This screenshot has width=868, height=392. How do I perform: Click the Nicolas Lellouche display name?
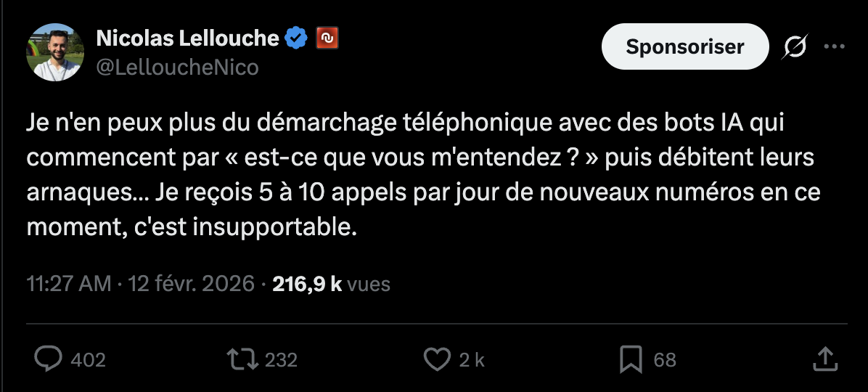pos(188,38)
